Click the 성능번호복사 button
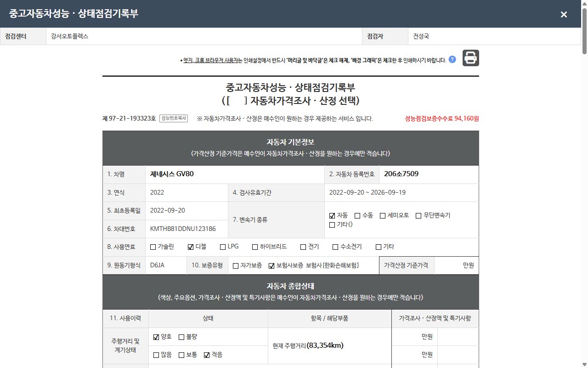 tap(174, 118)
